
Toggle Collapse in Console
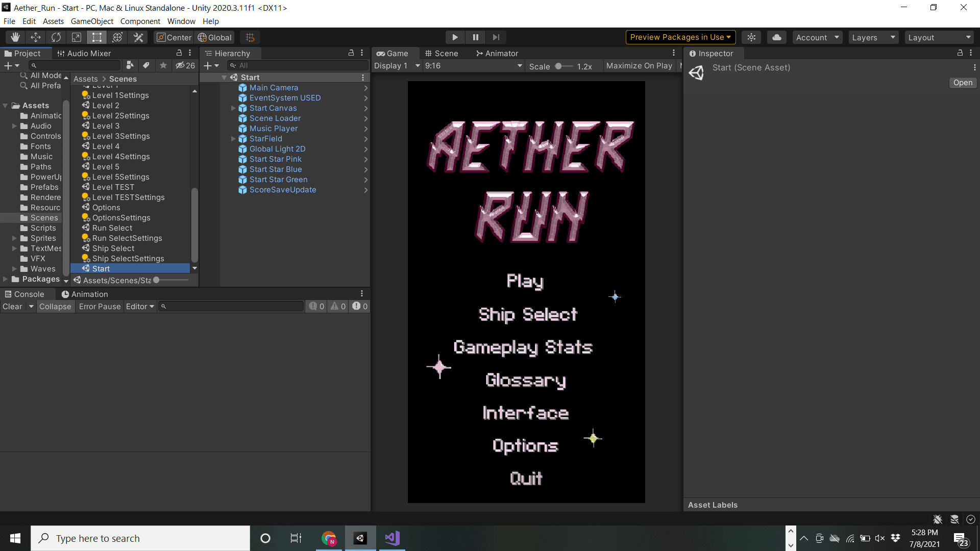55,306
